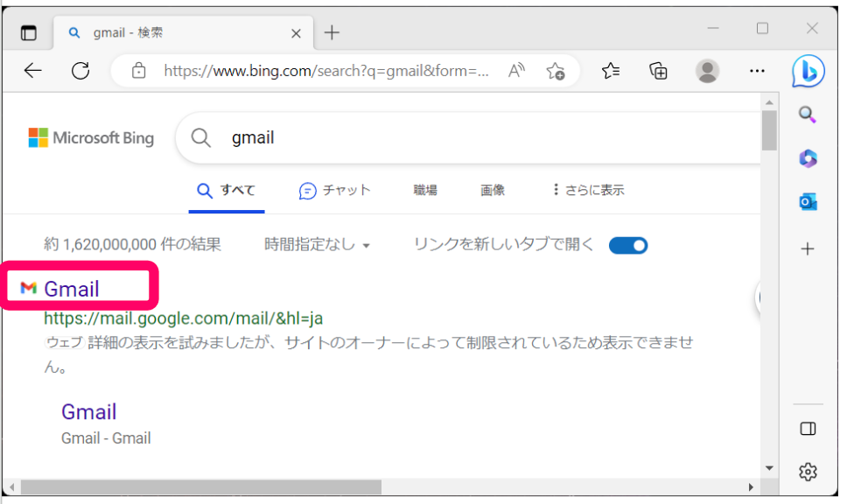
Task: Open Microsoft 365 sidebar app
Action: pyautogui.click(x=808, y=158)
